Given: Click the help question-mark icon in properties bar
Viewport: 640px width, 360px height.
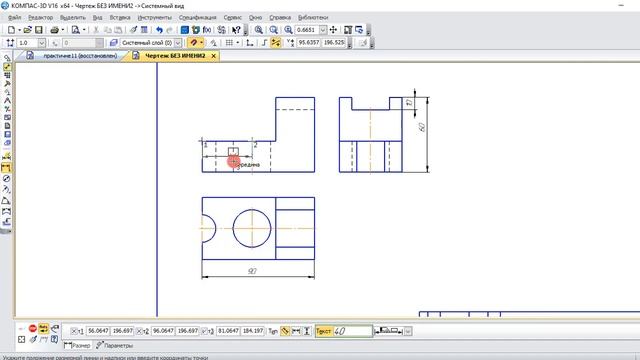Looking at the screenshot, I should click(x=54, y=339).
